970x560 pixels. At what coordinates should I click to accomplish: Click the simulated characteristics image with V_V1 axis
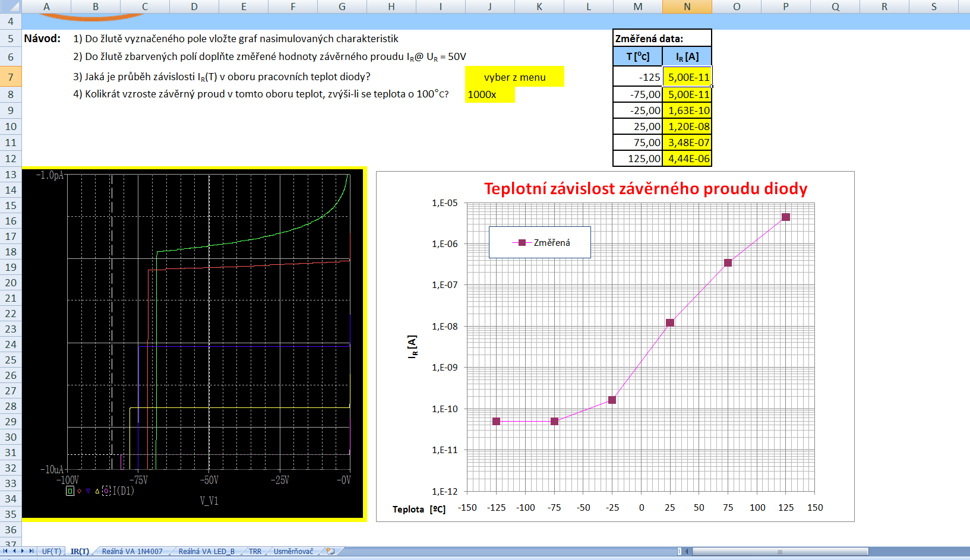(x=194, y=344)
